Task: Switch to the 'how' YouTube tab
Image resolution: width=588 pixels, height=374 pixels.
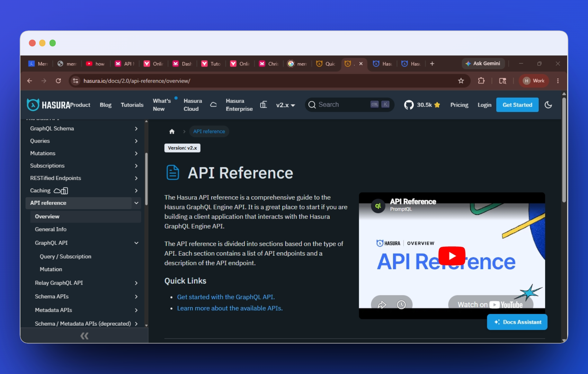Action: pos(95,64)
